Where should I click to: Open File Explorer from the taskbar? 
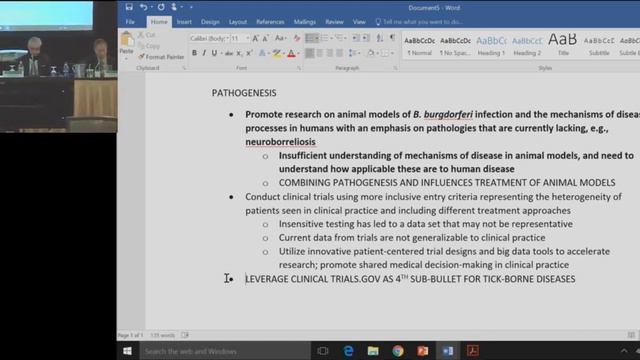click(373, 351)
